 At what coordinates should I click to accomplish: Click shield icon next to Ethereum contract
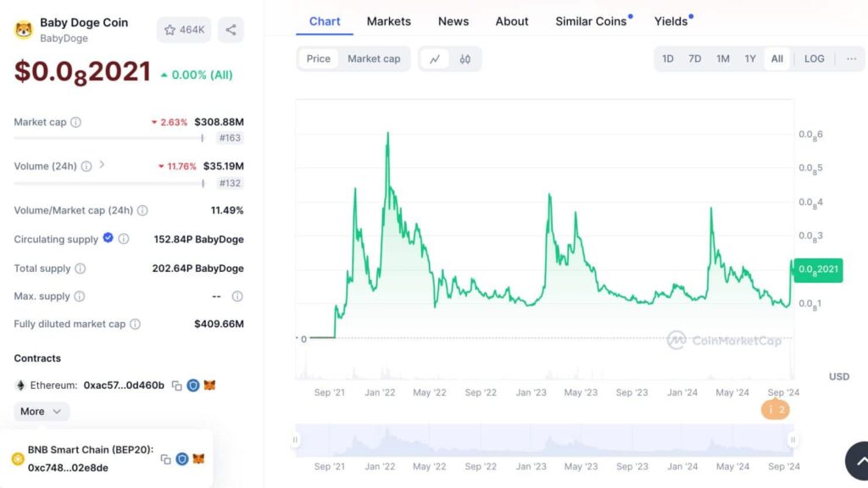(192, 385)
